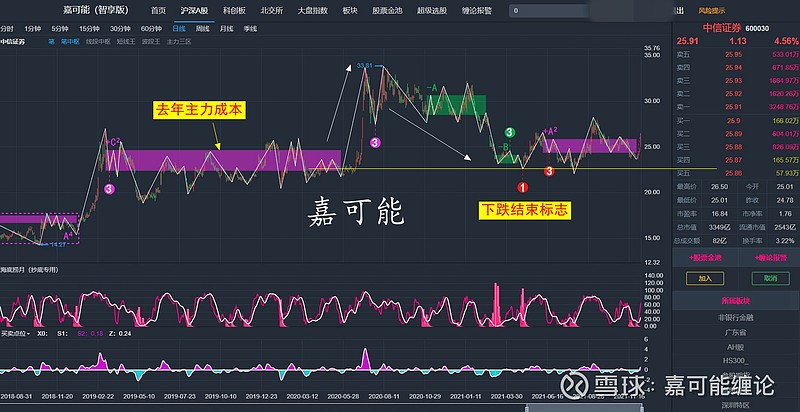Viewport: 800px width, 412px height.
Task: Switch to the 周线 weekly chart
Action: 203,29
